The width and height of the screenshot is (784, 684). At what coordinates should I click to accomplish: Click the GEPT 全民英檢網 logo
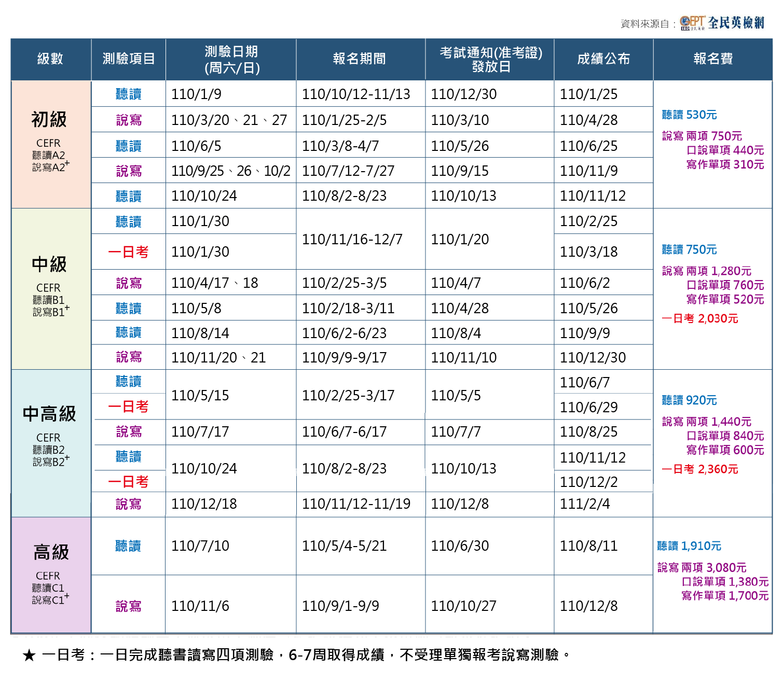pyautogui.click(x=722, y=23)
